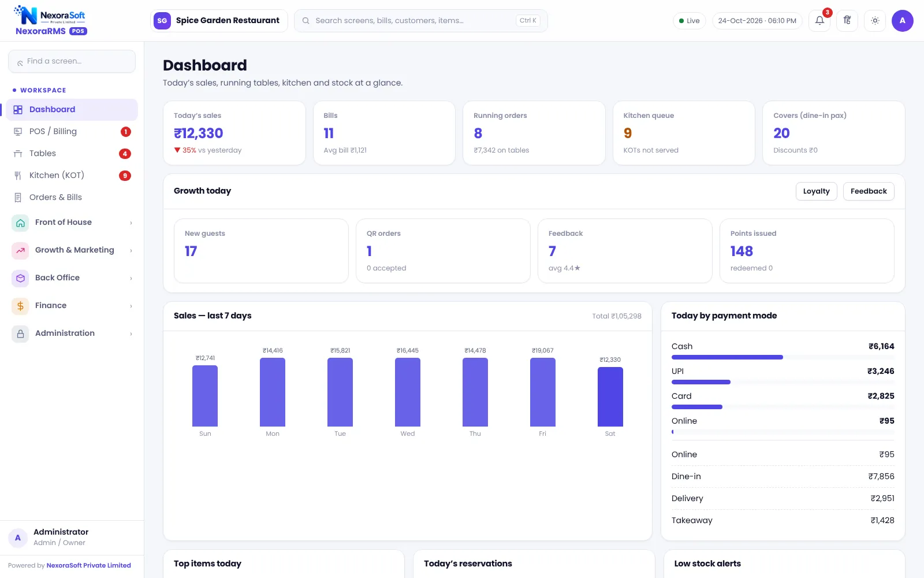This screenshot has height=578, width=924.
Task: Click the SG restaurant badge
Action: pyautogui.click(x=162, y=21)
